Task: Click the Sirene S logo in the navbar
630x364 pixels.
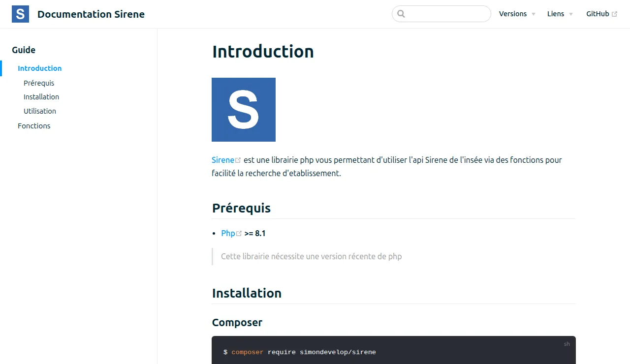Action: [20, 14]
